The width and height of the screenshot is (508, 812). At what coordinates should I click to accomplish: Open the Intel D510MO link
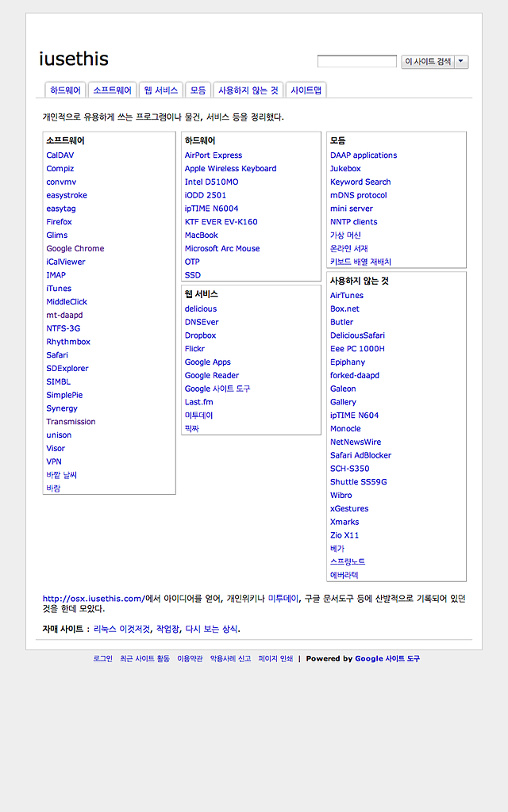point(211,182)
